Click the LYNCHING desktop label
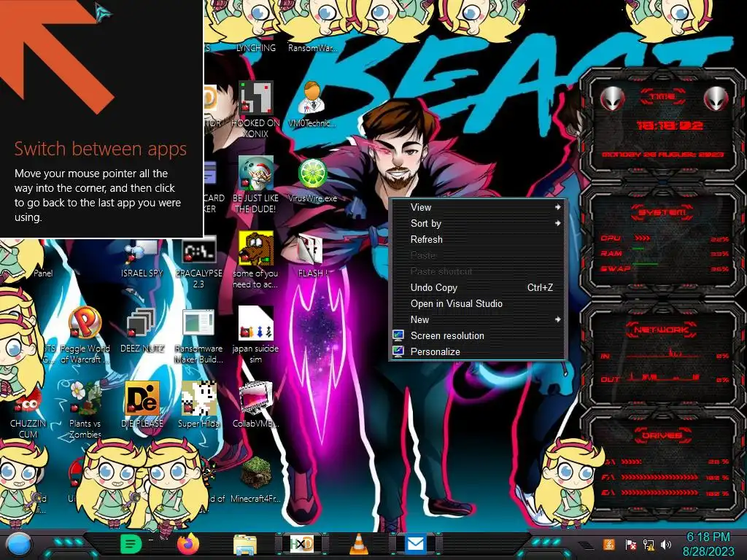 [x=256, y=47]
